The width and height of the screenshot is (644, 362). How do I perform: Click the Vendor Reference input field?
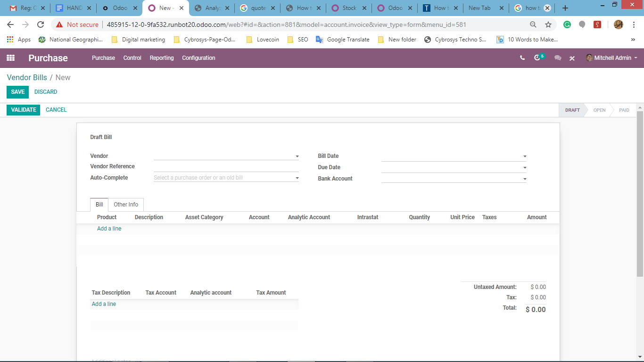pyautogui.click(x=226, y=167)
